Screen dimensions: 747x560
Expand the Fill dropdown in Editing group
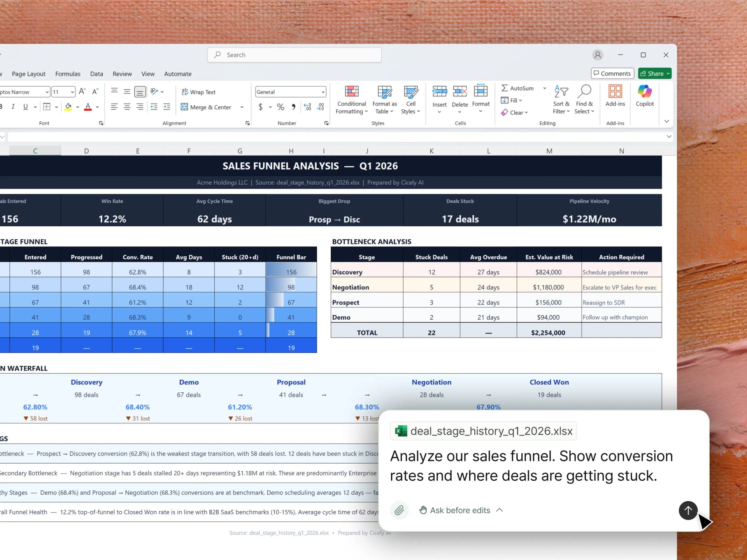point(520,100)
